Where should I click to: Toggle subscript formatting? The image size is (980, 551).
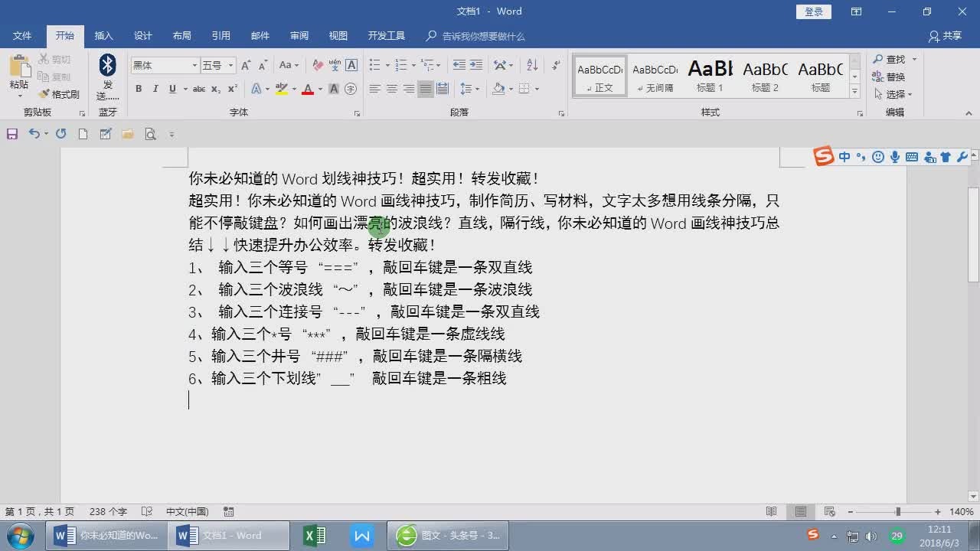point(216,89)
